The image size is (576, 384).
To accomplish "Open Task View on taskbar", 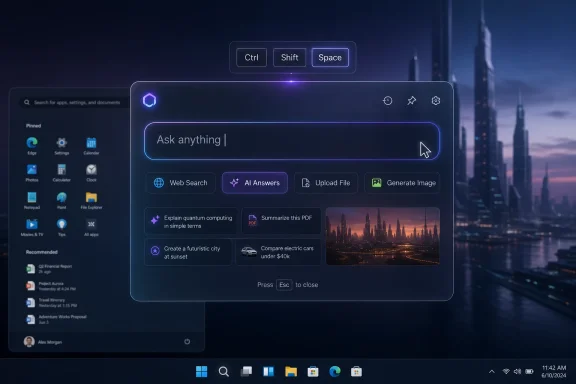I will click(x=246, y=372).
